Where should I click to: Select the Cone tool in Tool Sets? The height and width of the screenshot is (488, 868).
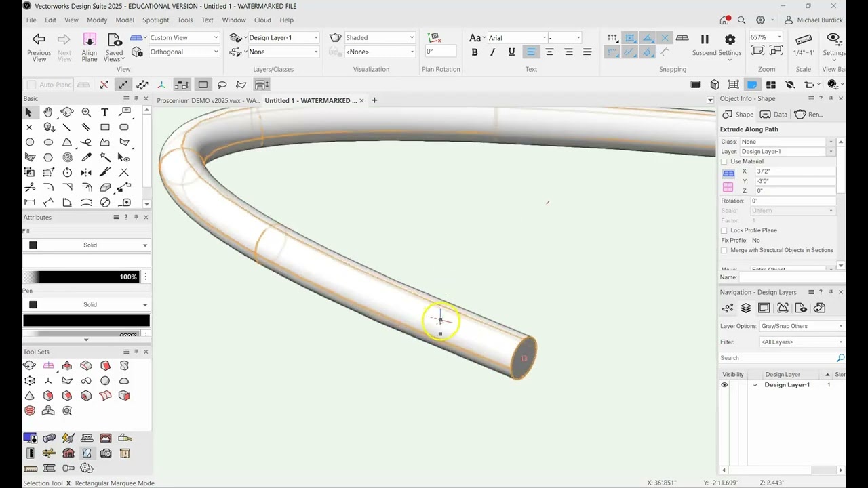29,395
